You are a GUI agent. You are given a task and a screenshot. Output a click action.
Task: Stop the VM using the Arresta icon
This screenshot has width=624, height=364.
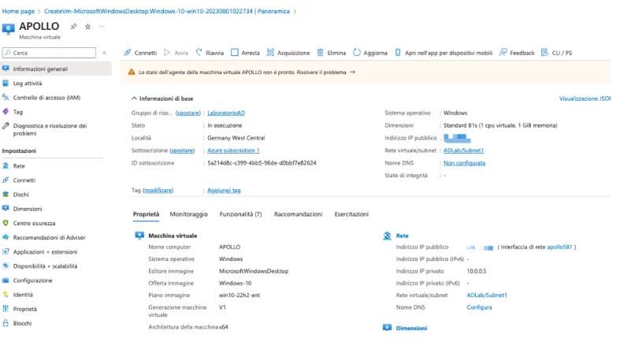(235, 53)
